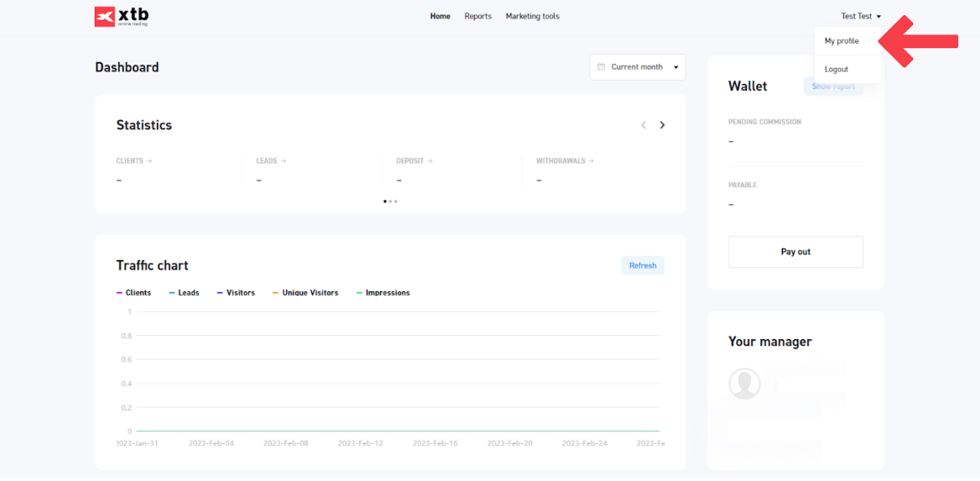Collapse the Test Test user menu
980x481 pixels.
[861, 17]
